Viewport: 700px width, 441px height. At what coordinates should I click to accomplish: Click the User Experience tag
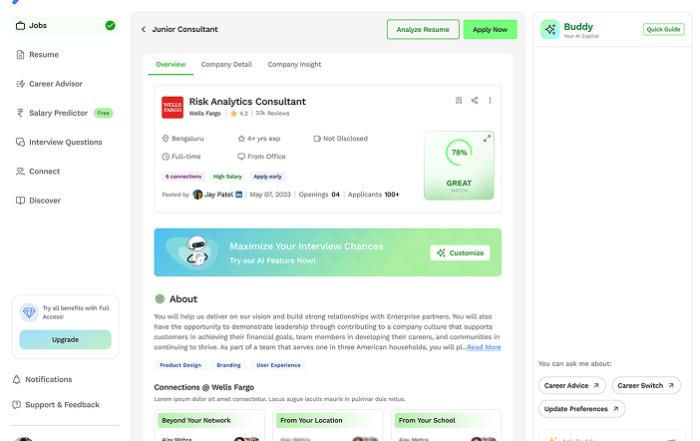pos(278,365)
